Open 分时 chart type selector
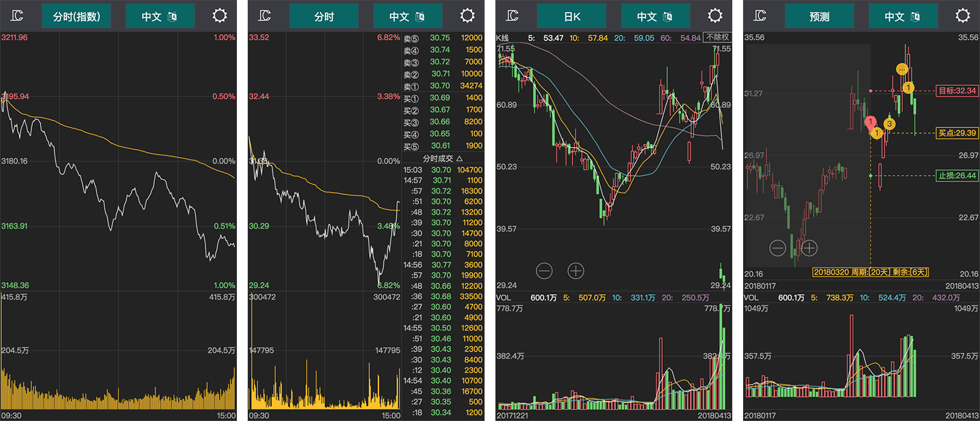980x421 pixels. [324, 16]
